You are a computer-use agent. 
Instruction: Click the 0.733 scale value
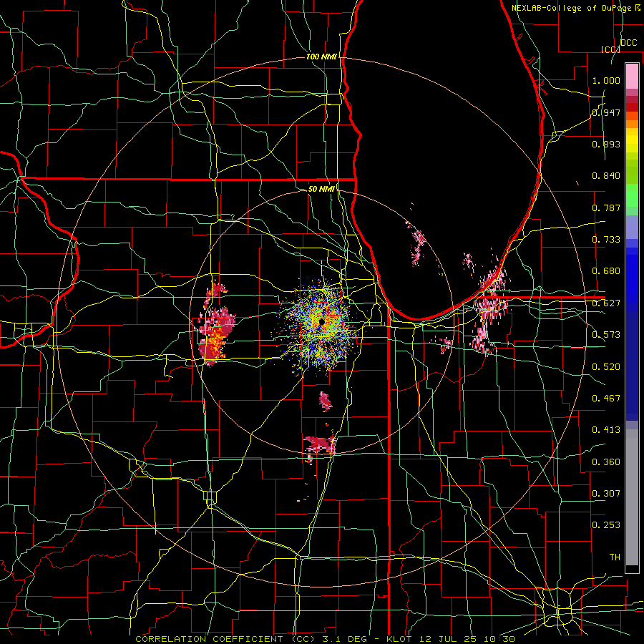pos(606,240)
